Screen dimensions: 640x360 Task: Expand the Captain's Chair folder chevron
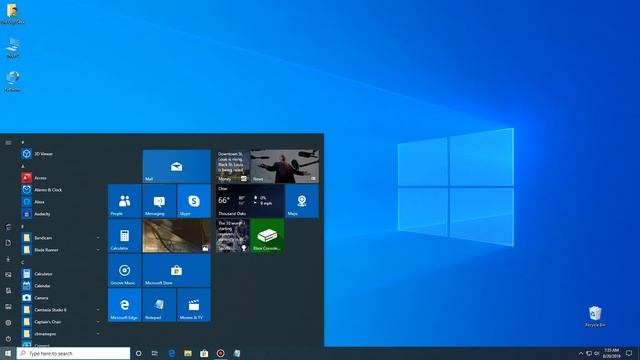tap(98, 322)
